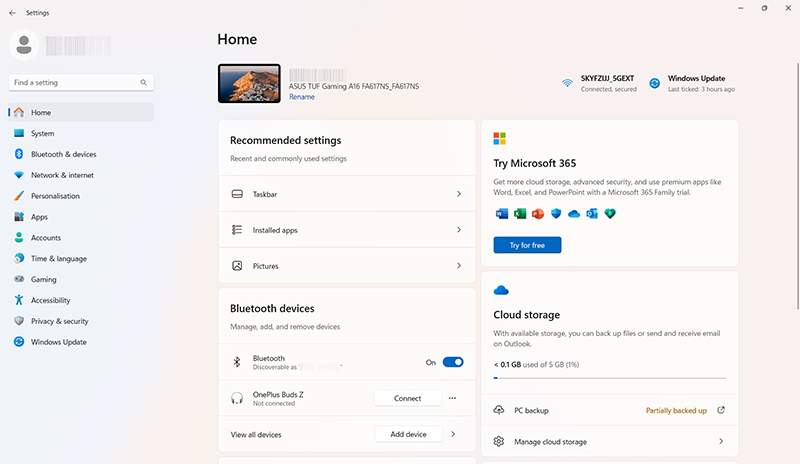Open Bluetooth & devices section
Screen dimensions: 800x464
tap(81, 154)
